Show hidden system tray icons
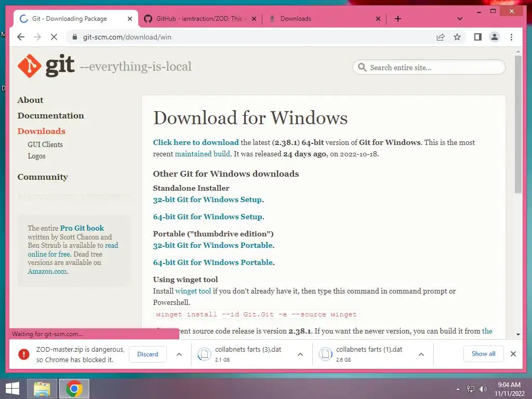Image resolution: width=532 pixels, height=399 pixels. (x=458, y=389)
